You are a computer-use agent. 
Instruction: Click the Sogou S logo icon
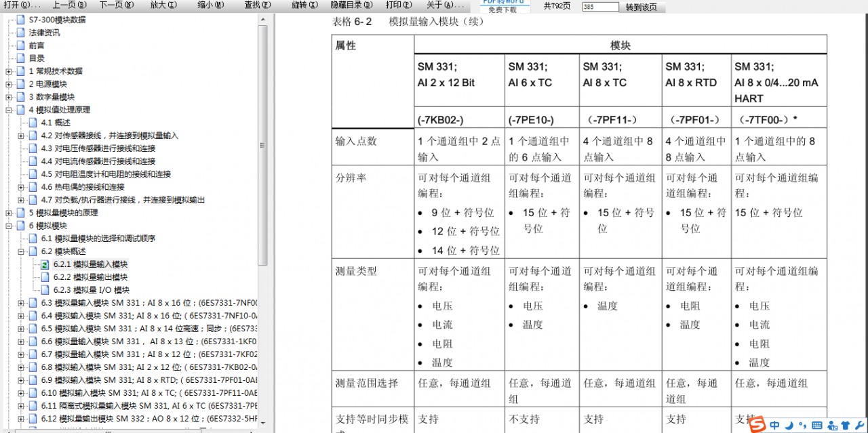tap(757, 424)
